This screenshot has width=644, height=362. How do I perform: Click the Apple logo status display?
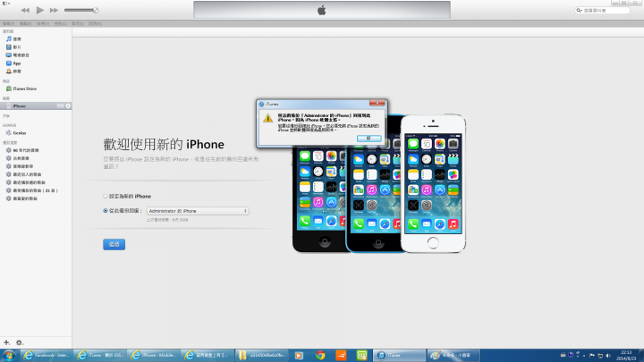point(322,10)
